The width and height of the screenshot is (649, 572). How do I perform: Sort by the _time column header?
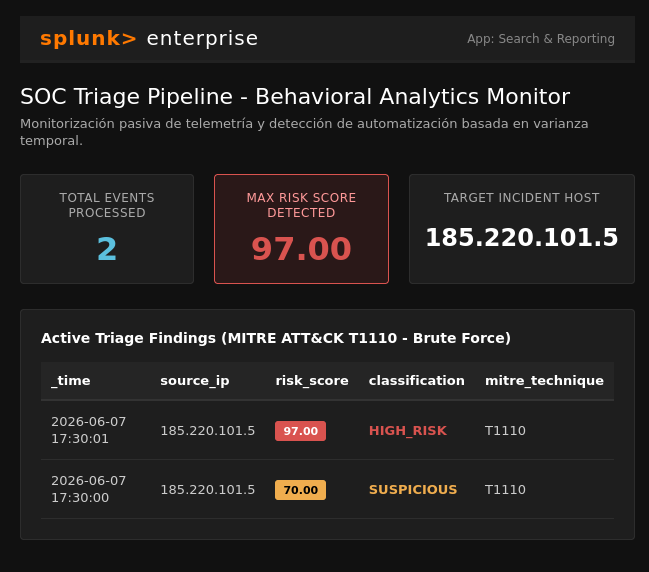tap(71, 381)
